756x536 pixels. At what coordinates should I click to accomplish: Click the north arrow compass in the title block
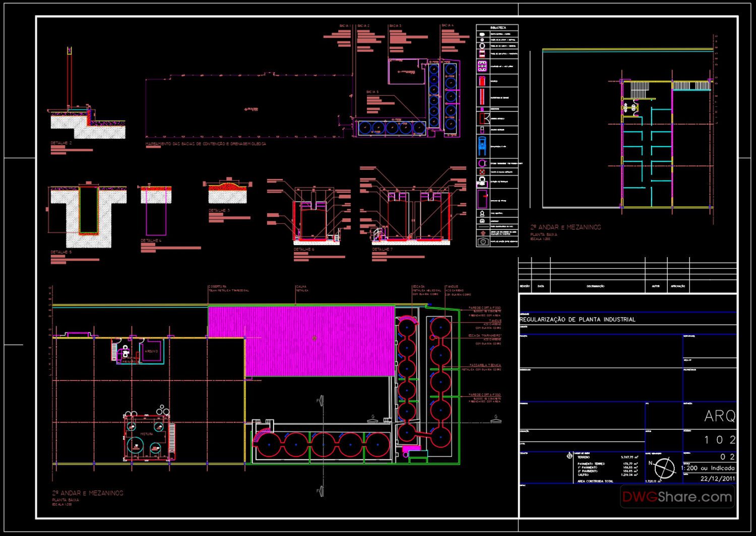point(665,468)
